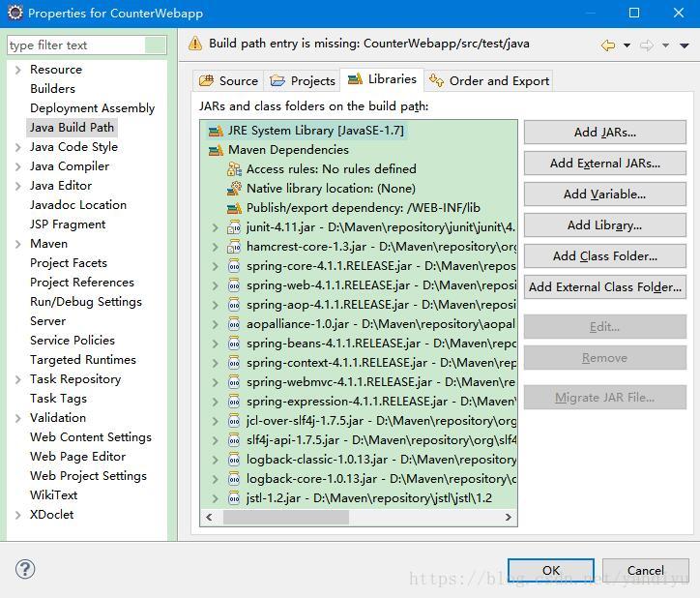The width and height of the screenshot is (700, 598).
Task: Click the Maven Dependencies library icon
Action: pos(216,150)
